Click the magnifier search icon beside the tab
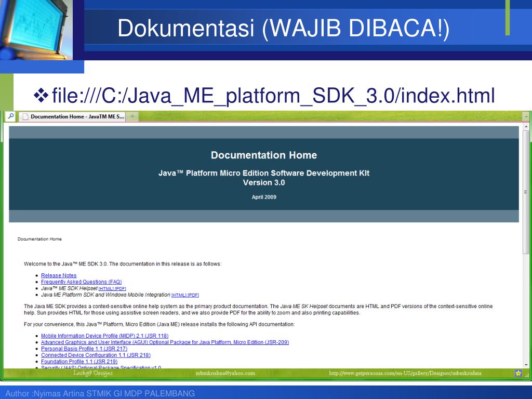 pos(11,116)
